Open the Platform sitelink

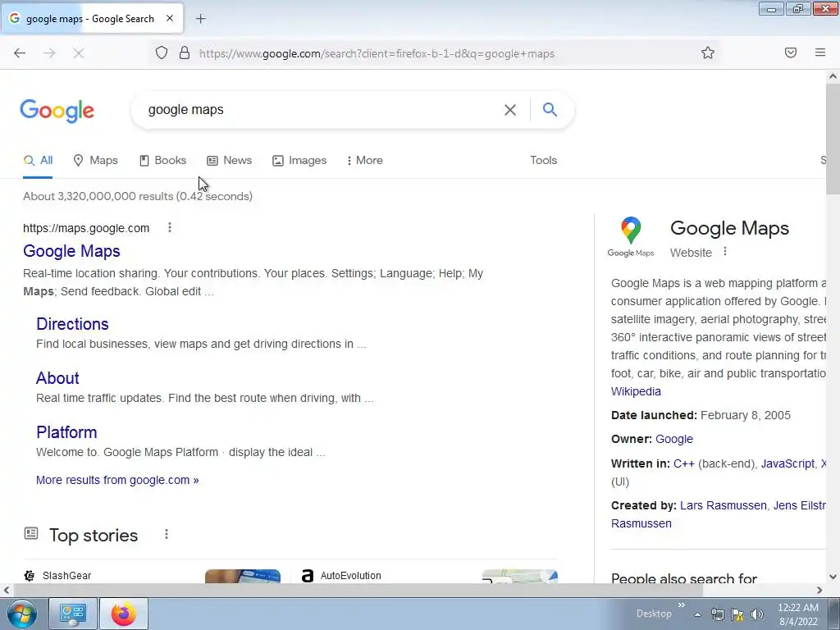pyautogui.click(x=66, y=431)
